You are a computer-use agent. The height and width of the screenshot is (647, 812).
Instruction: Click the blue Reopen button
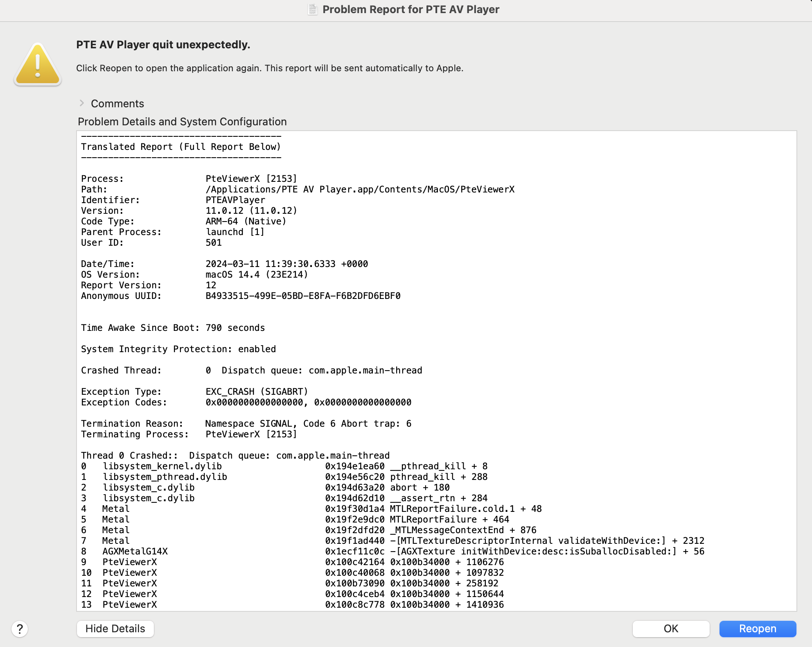(757, 629)
